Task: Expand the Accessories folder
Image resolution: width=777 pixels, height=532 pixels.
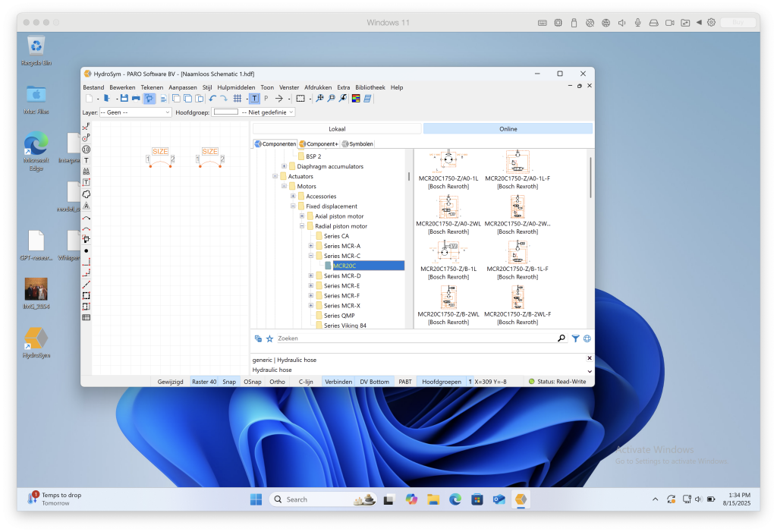Action: (x=293, y=197)
